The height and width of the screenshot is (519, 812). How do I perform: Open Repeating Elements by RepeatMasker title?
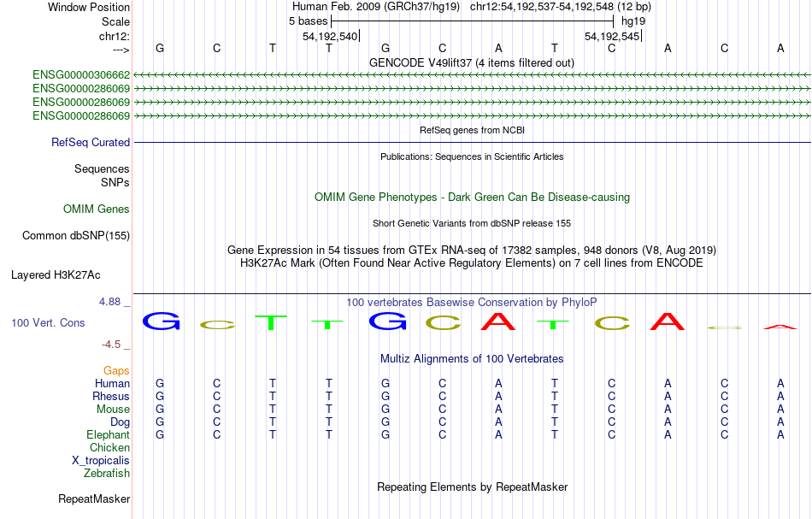pyautogui.click(x=472, y=487)
